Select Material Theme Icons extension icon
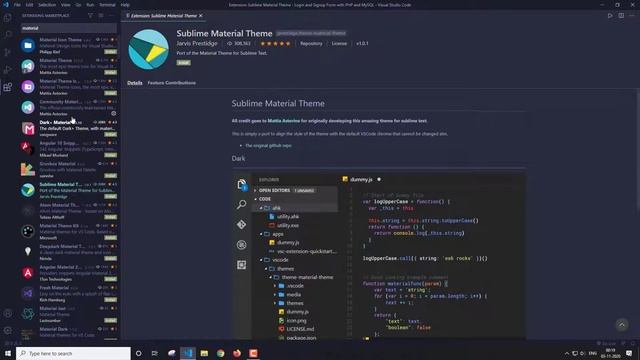Viewport: 640px width, 360px height. coord(28,87)
